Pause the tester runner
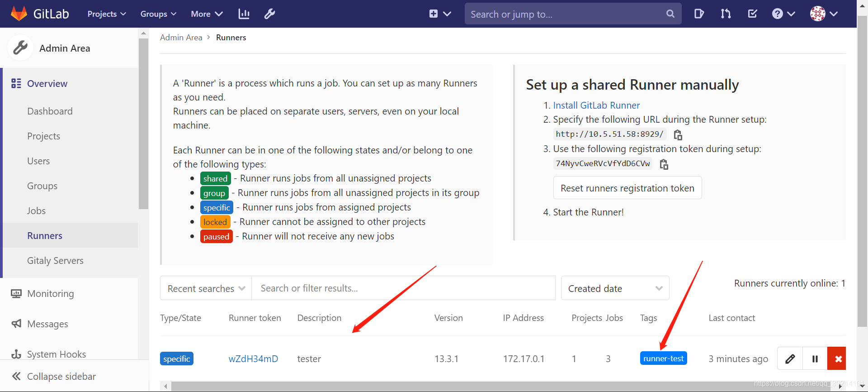This screenshot has width=868, height=392. click(815, 359)
